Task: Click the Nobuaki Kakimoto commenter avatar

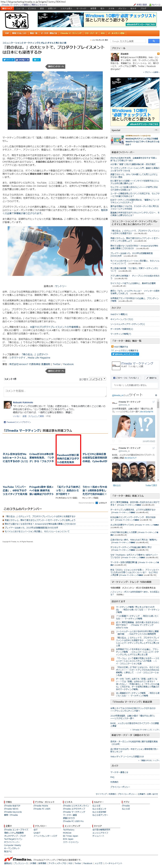Action: pyautogui.click(x=7, y=405)
